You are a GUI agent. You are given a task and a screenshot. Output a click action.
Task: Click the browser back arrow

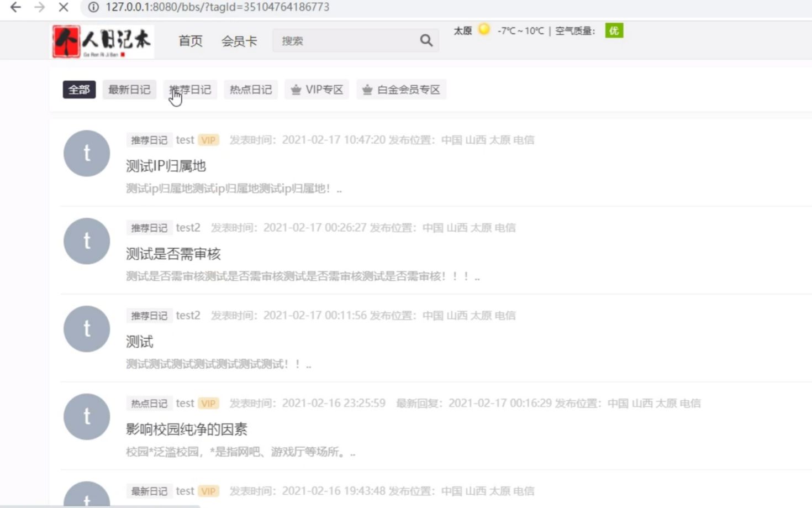click(x=15, y=7)
